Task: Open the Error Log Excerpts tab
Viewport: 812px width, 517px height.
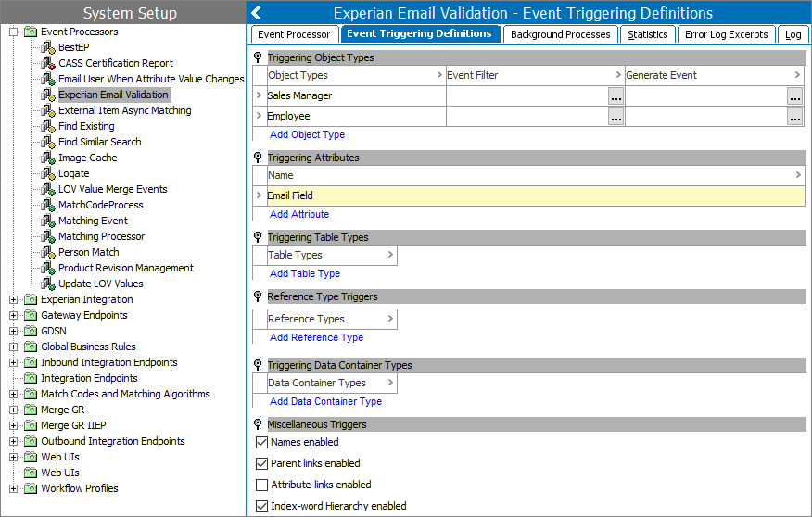Action: click(727, 34)
